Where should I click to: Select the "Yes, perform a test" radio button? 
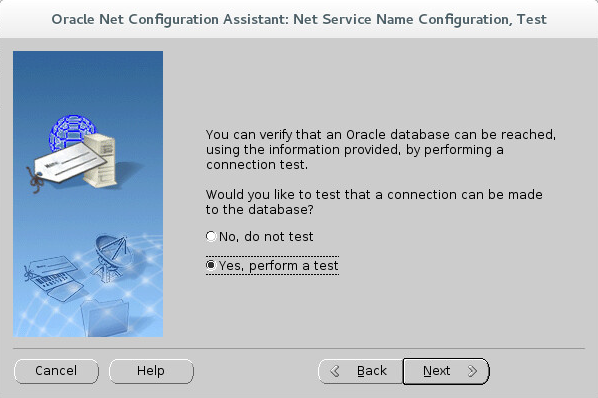[x=211, y=265]
